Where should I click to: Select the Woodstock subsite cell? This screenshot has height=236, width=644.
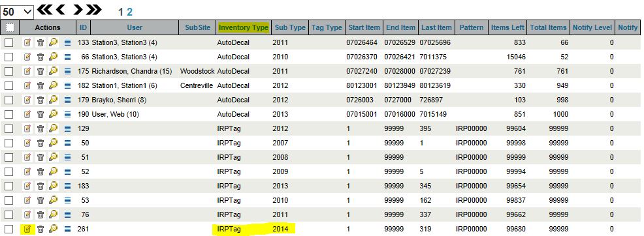click(197, 71)
